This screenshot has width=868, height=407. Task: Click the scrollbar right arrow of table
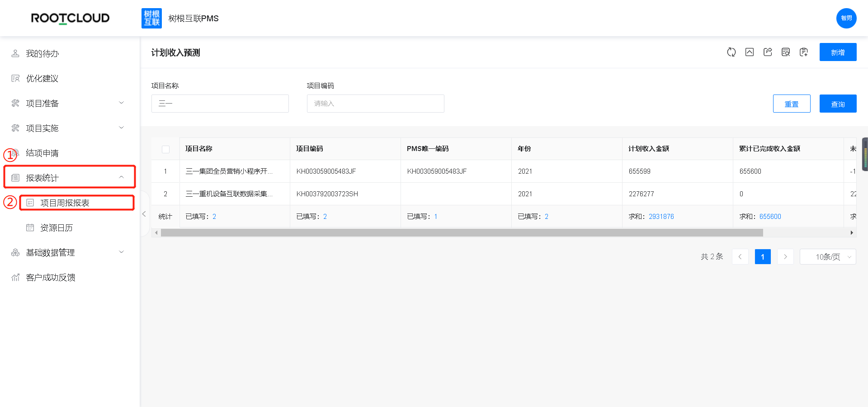click(x=852, y=232)
